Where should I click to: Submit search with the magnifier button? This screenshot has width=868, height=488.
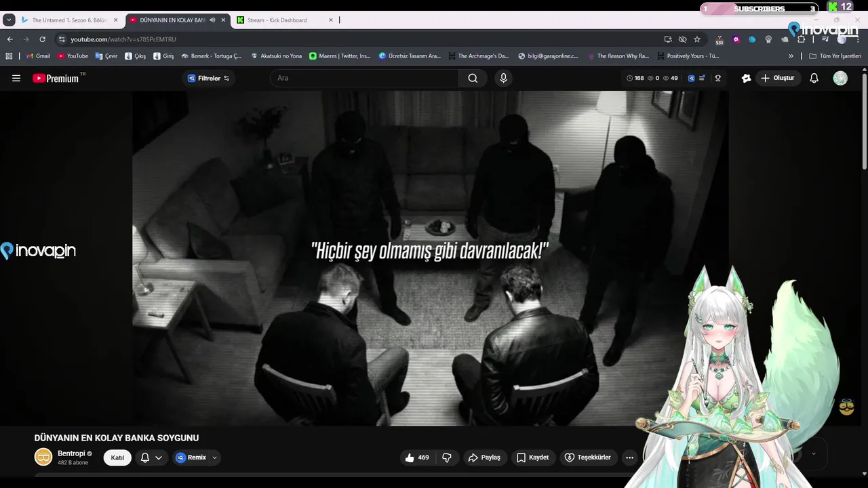(x=473, y=78)
